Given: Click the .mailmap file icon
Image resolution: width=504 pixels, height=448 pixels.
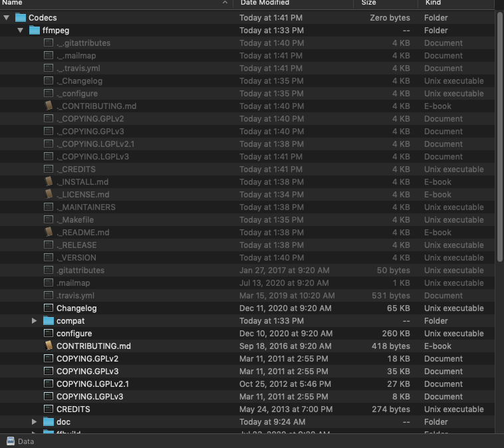Looking at the screenshot, I should point(49,282).
